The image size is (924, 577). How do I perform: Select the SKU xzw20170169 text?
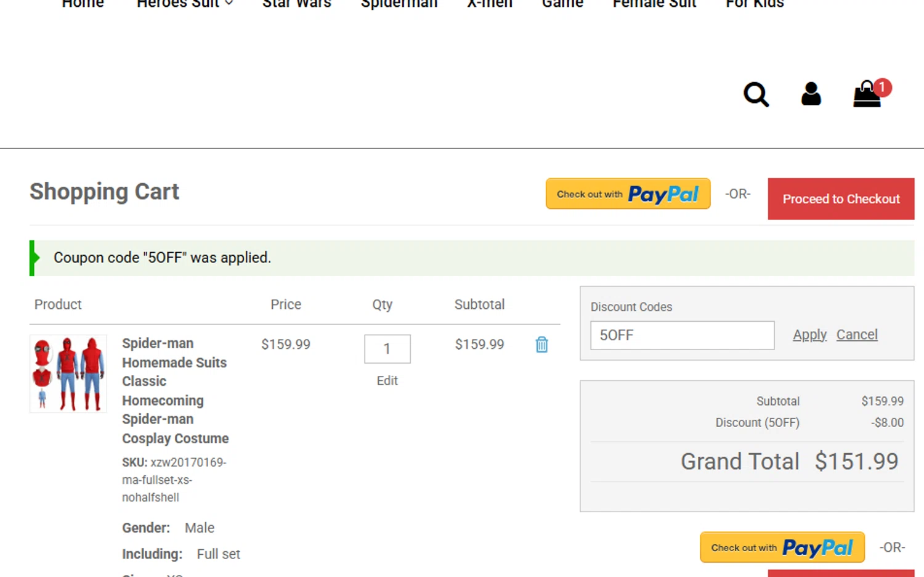click(174, 480)
